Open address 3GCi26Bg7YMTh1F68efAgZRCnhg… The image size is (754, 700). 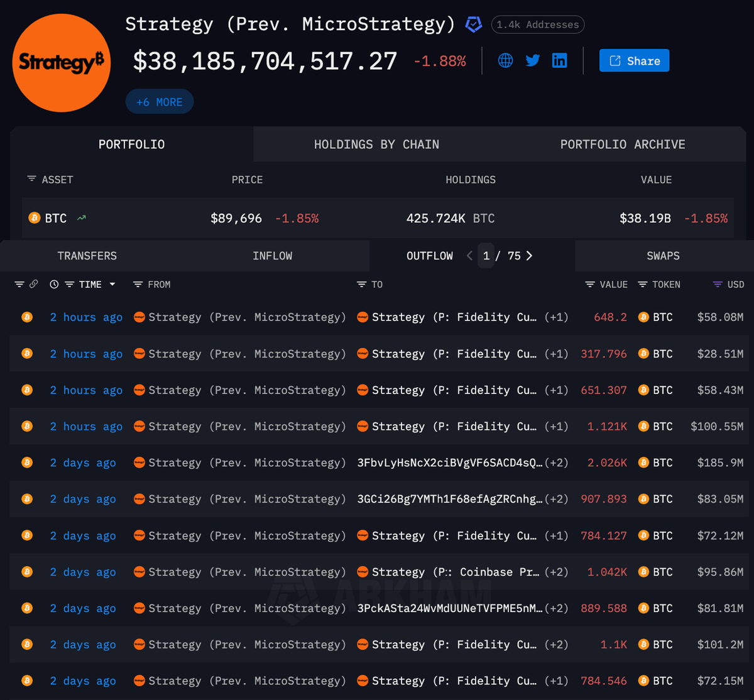coord(449,500)
